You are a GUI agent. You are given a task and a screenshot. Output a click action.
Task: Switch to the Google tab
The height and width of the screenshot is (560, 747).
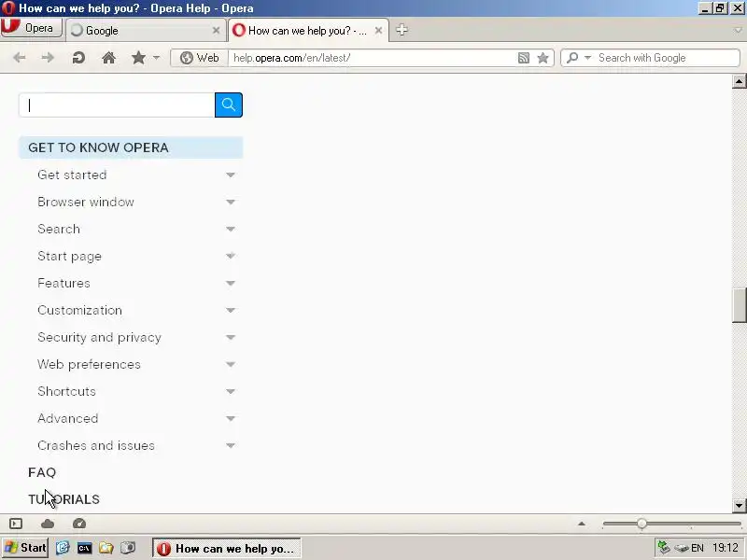[145, 31]
